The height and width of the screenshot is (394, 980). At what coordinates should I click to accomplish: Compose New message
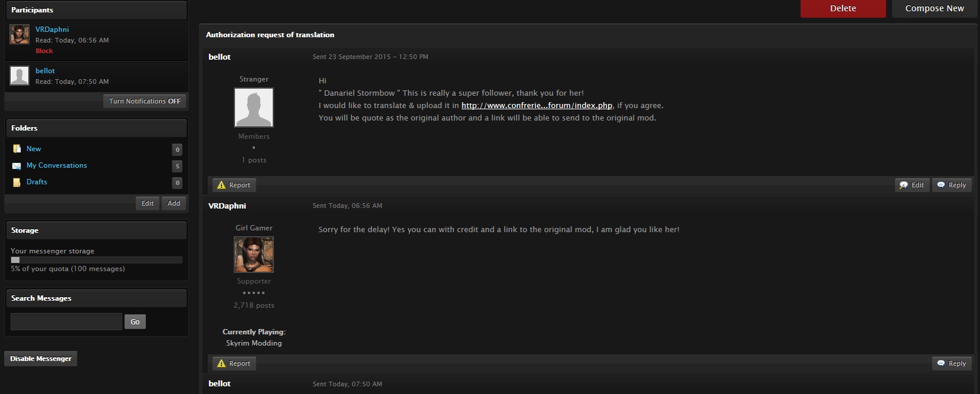934,8
